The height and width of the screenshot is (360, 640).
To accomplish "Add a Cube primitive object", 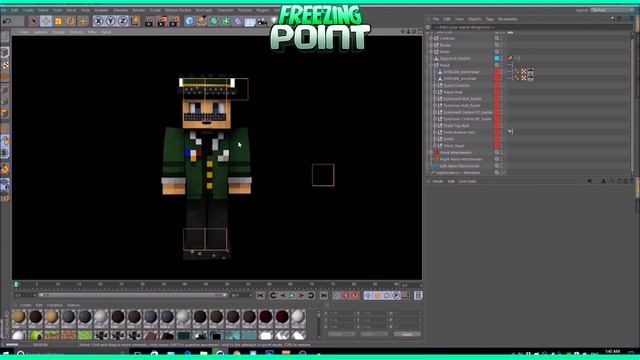I will click(x=189, y=21).
